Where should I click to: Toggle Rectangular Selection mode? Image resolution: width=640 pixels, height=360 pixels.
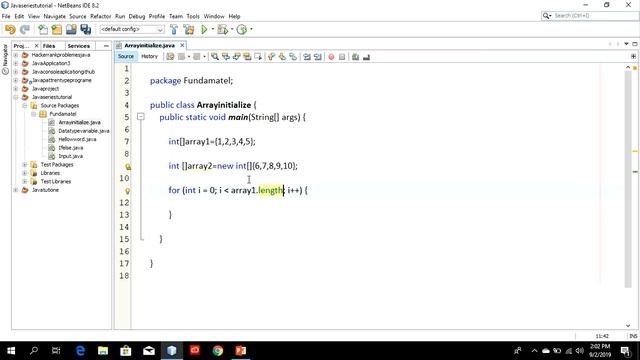click(258, 57)
